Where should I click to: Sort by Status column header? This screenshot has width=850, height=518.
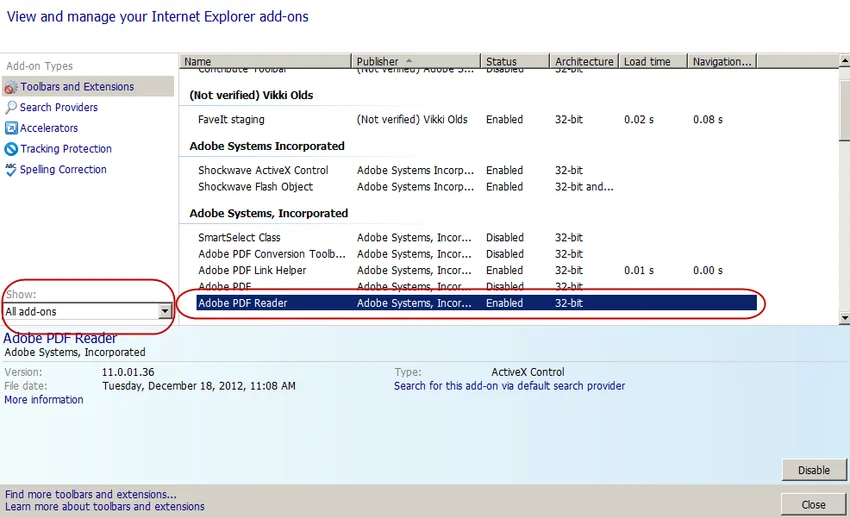click(x=515, y=61)
